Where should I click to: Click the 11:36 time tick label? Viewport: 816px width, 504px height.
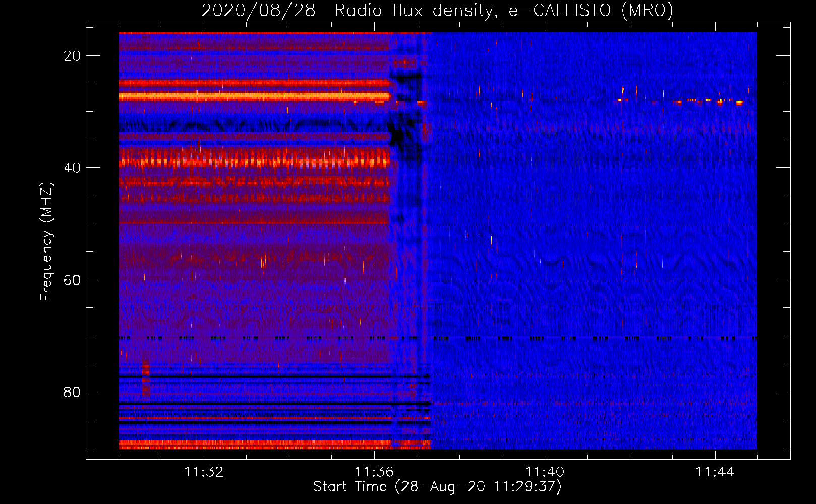[374, 472]
